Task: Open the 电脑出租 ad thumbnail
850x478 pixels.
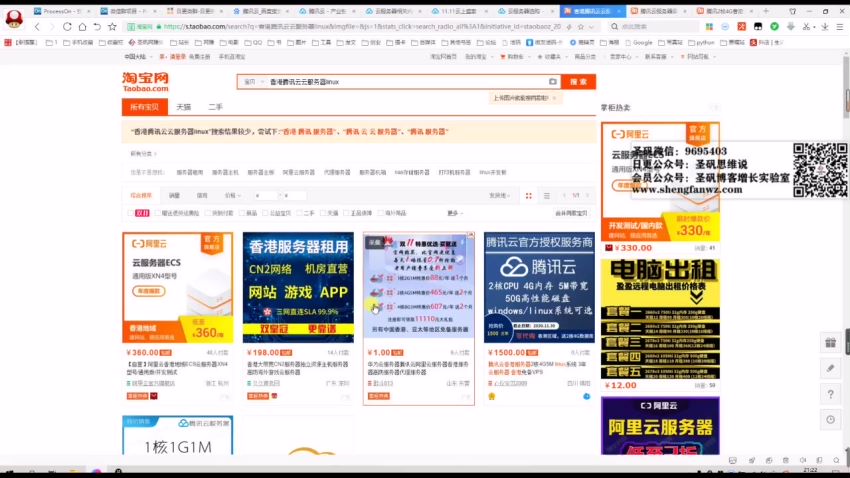Action: 660,319
